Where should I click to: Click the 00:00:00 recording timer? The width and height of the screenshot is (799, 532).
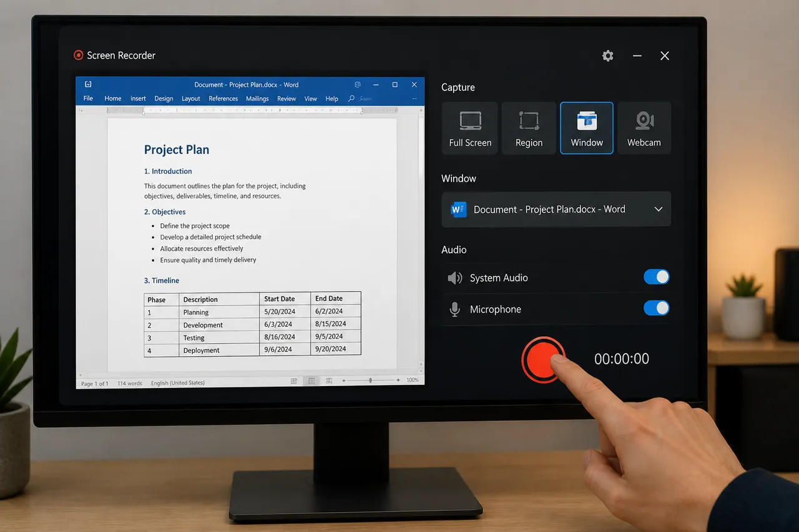(x=622, y=359)
